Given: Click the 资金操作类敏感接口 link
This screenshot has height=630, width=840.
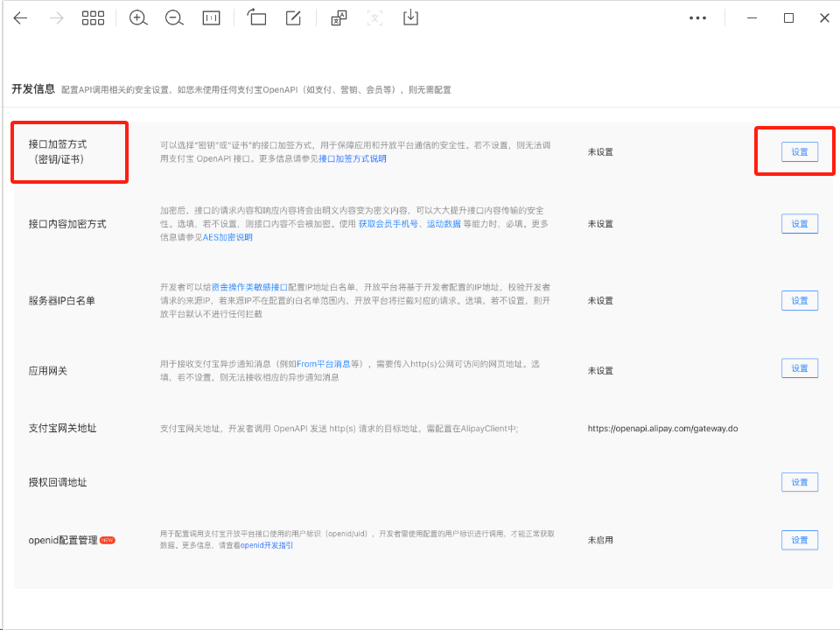Looking at the screenshot, I should tap(248, 287).
